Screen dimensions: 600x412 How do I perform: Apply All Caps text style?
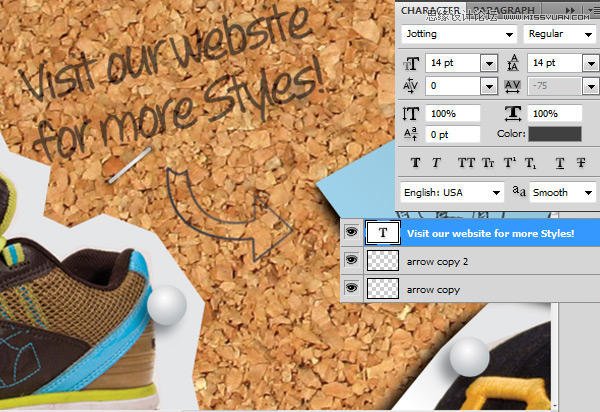coord(466,163)
